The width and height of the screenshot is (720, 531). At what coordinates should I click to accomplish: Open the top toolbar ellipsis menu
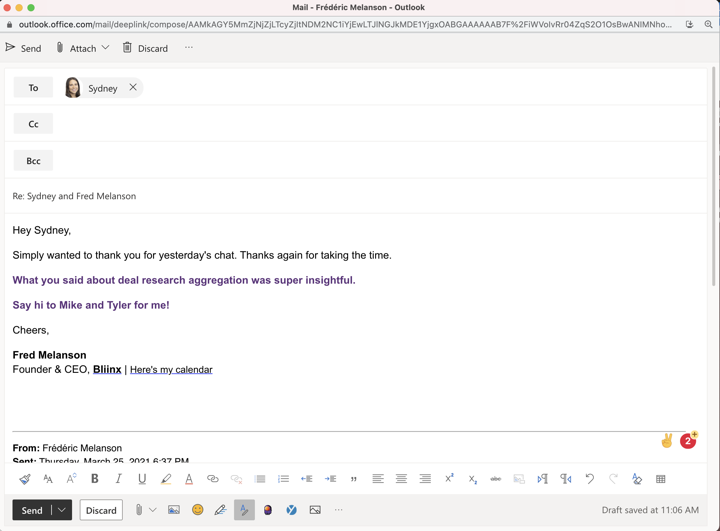pos(189,47)
